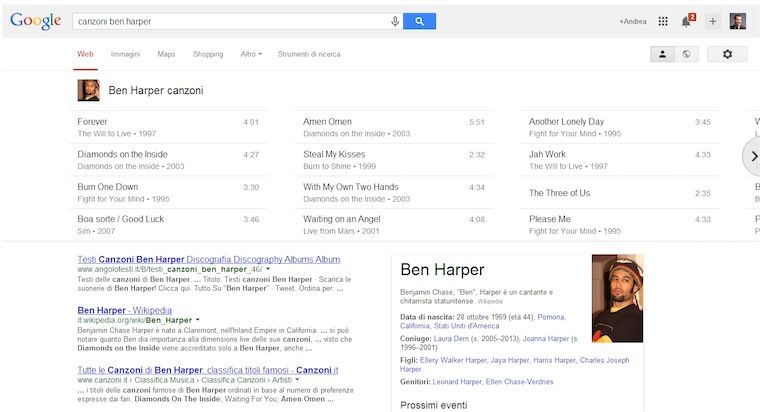Expand canzoni.it result URL dropdown arrow
Screen dimensions: 760x412
[297, 380]
